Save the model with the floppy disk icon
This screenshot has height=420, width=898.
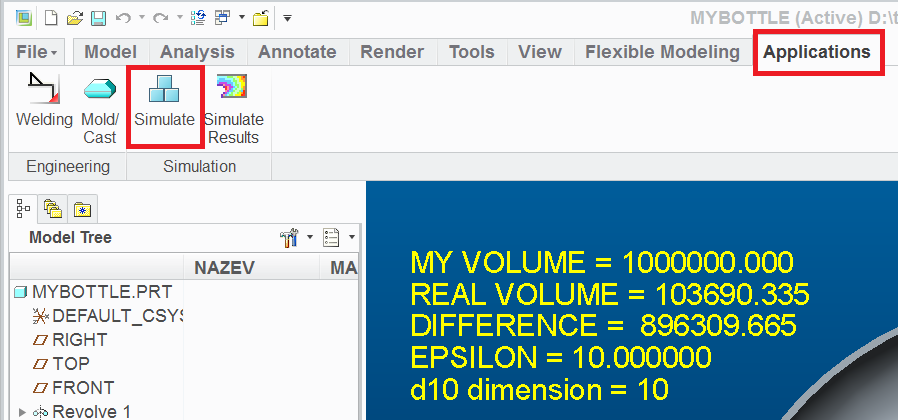(99, 18)
